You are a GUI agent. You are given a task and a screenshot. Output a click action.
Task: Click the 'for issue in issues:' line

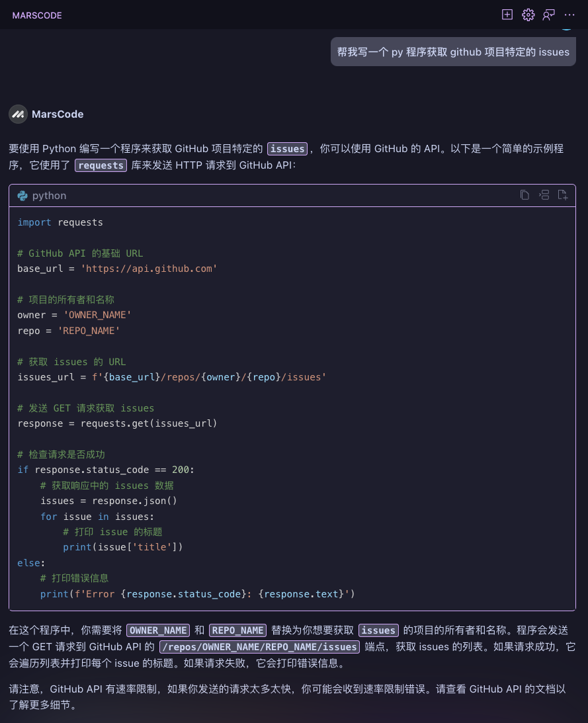coord(97,517)
